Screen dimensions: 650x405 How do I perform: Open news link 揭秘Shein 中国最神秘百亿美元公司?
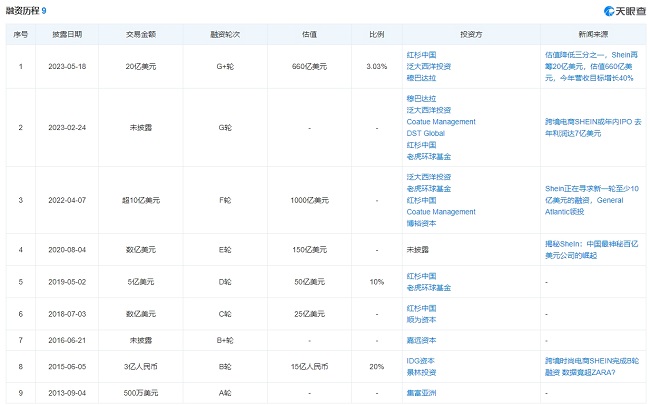[592, 250]
